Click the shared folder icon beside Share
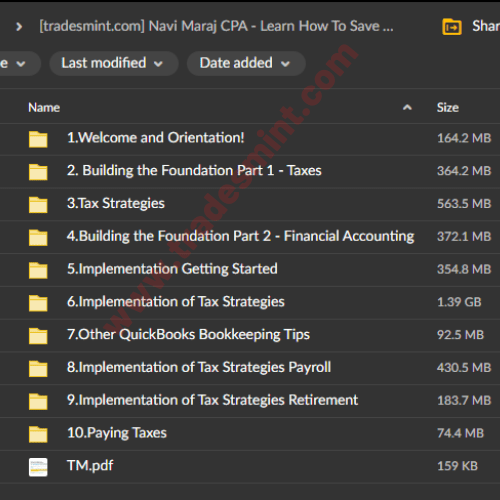This screenshot has height=500, width=500. pos(452,27)
